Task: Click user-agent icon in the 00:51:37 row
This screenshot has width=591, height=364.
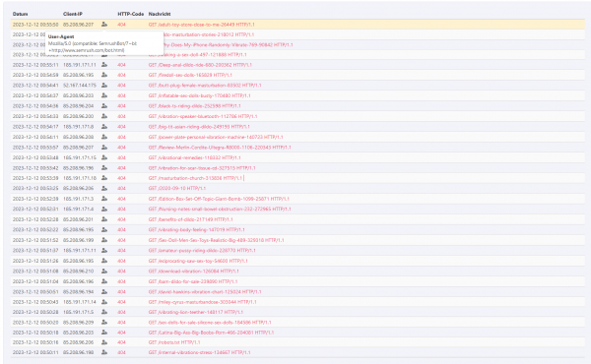Action: (104, 250)
